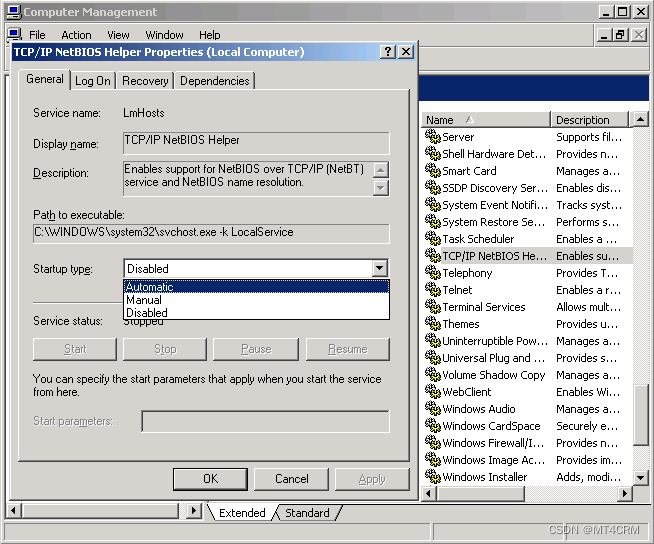Choose Disabled from the startup type list
654x544 pixels.
257,312
